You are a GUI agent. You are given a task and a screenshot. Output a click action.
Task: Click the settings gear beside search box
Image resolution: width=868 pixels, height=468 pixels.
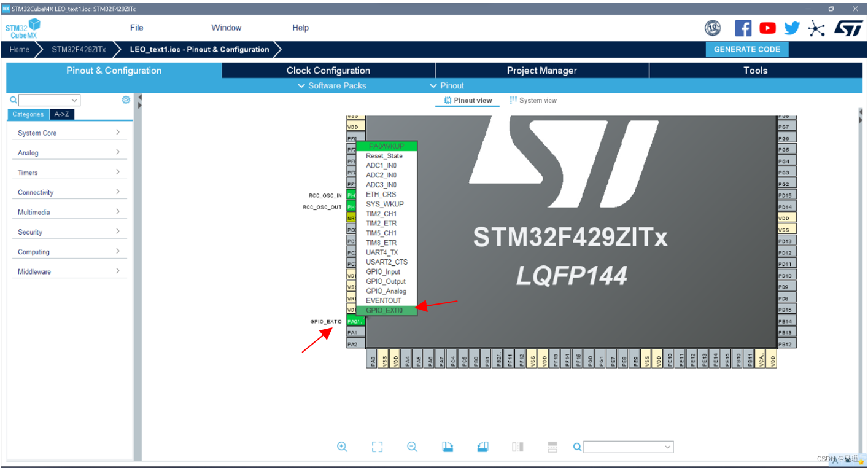(126, 99)
